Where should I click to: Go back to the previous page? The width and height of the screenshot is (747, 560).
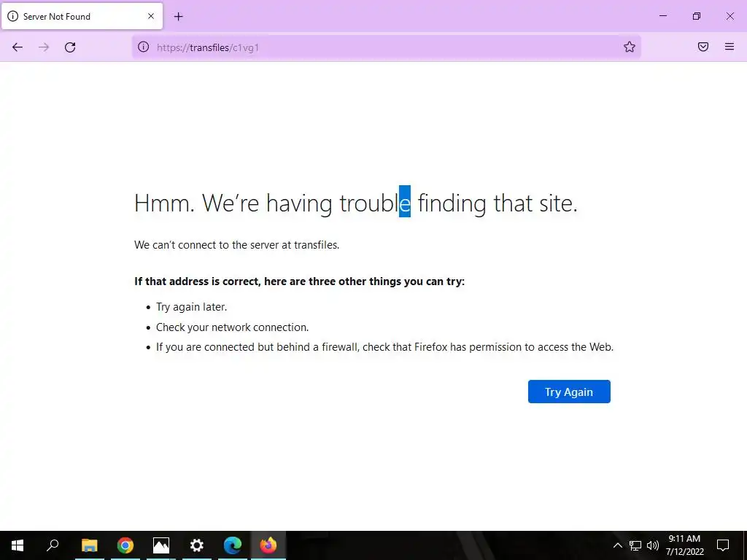click(18, 47)
